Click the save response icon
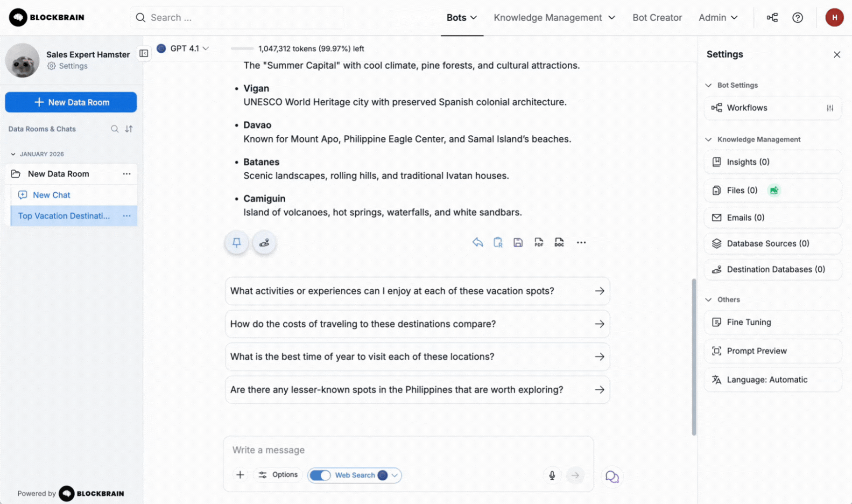The height and width of the screenshot is (504, 852). (x=518, y=243)
